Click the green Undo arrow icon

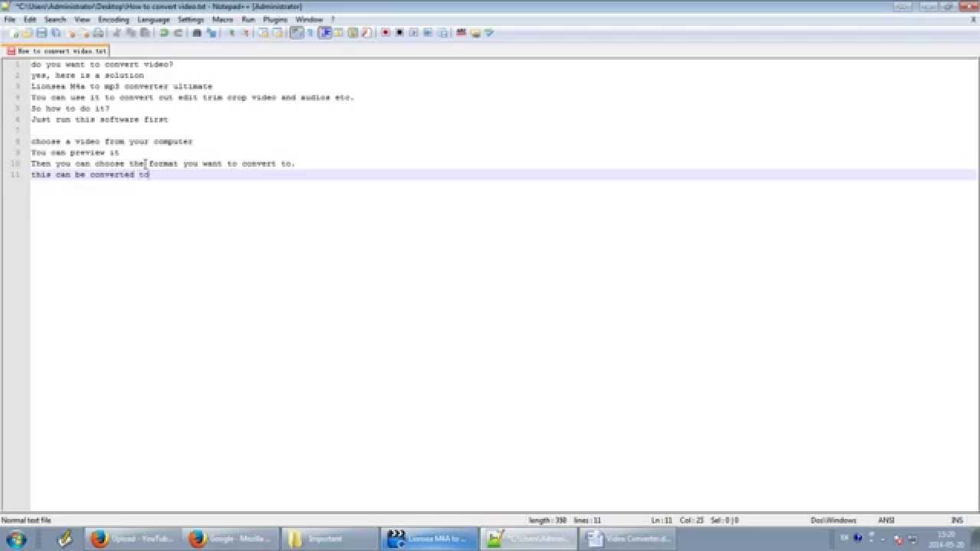point(164,33)
